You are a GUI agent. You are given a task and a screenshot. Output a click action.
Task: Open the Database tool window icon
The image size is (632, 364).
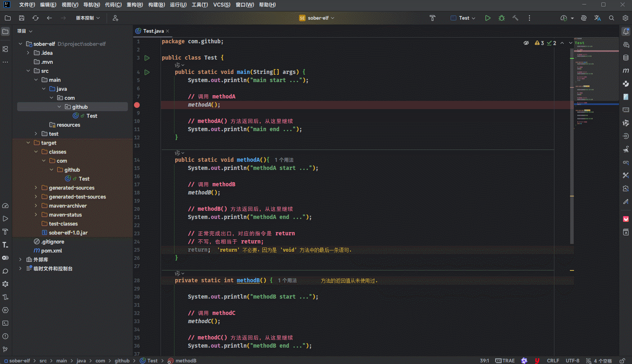click(x=625, y=58)
